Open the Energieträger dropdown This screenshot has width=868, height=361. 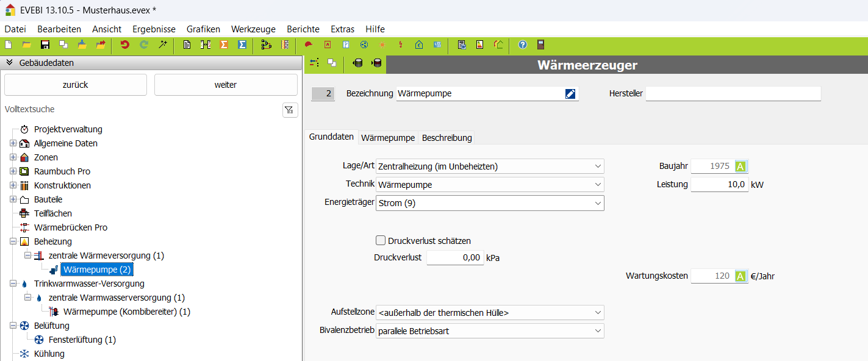[489, 203]
